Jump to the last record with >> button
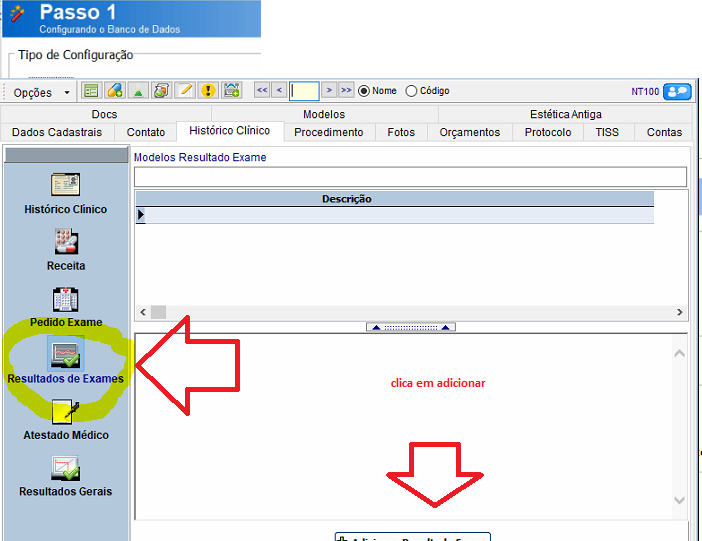This screenshot has width=702, height=541. tap(346, 91)
